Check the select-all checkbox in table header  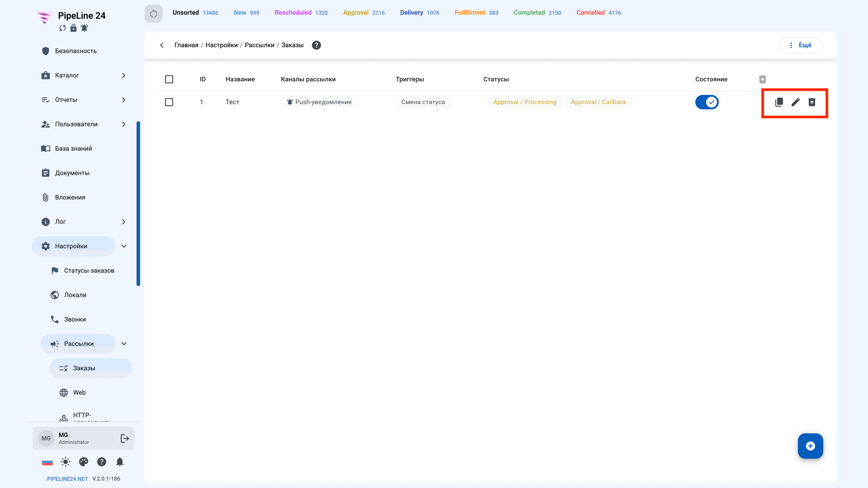click(169, 79)
